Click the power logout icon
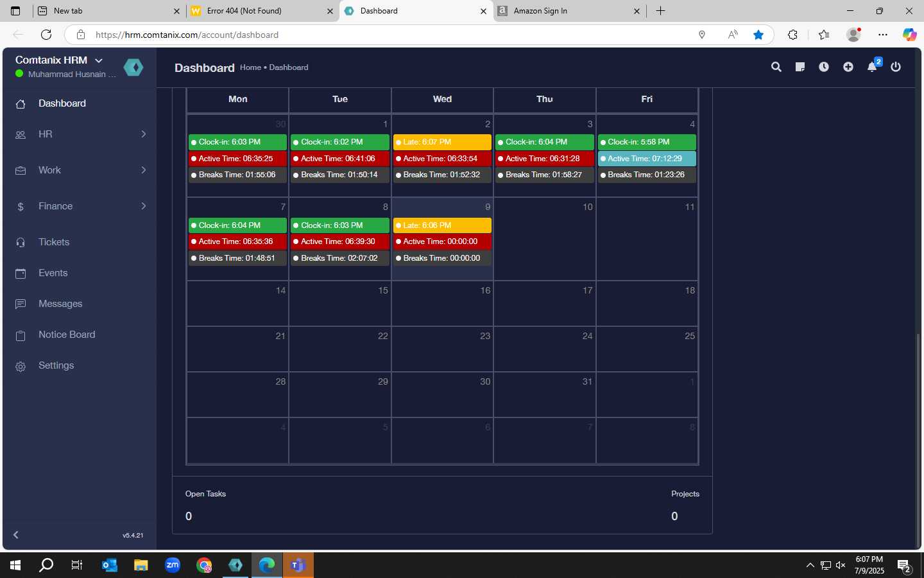Viewport: 924px width, 578px height. (896, 67)
